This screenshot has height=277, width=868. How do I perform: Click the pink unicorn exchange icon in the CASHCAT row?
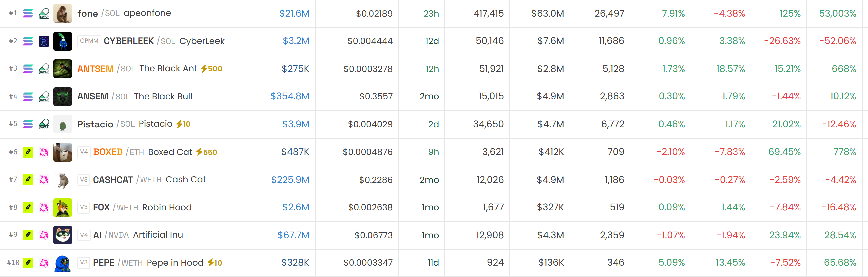coord(44,180)
